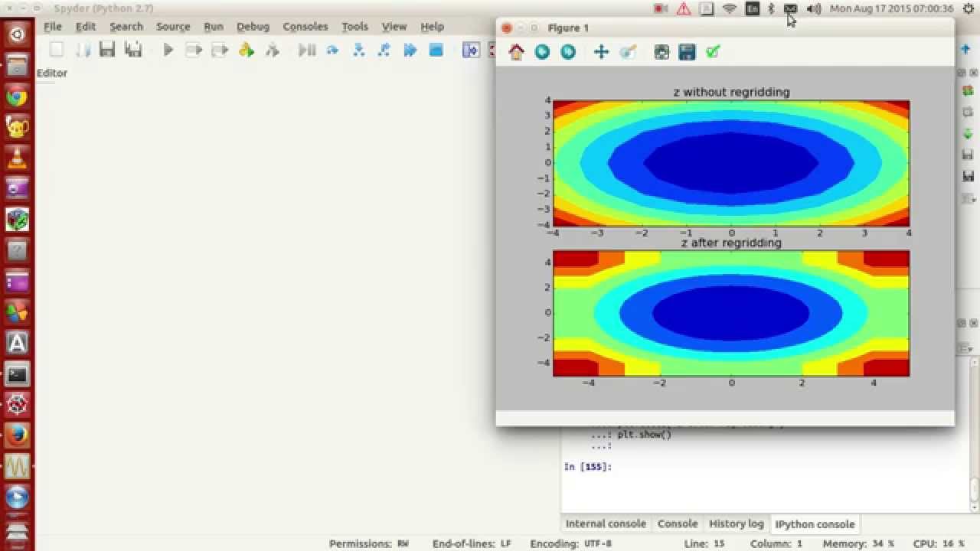Select the Zoom to rectangle tool
This screenshot has height=551, width=980.
[x=628, y=52]
